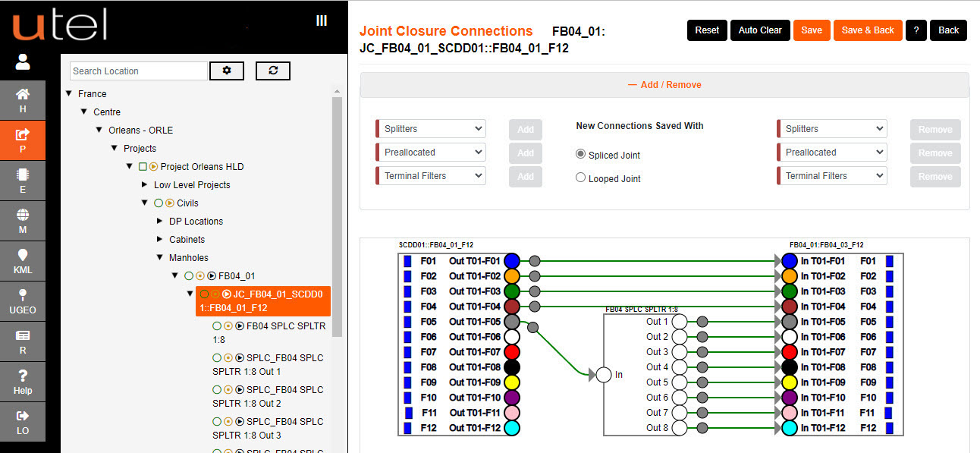Click blue fiber circle at Out T01-F01
Viewport: 980px width, 453px height.
pos(512,261)
